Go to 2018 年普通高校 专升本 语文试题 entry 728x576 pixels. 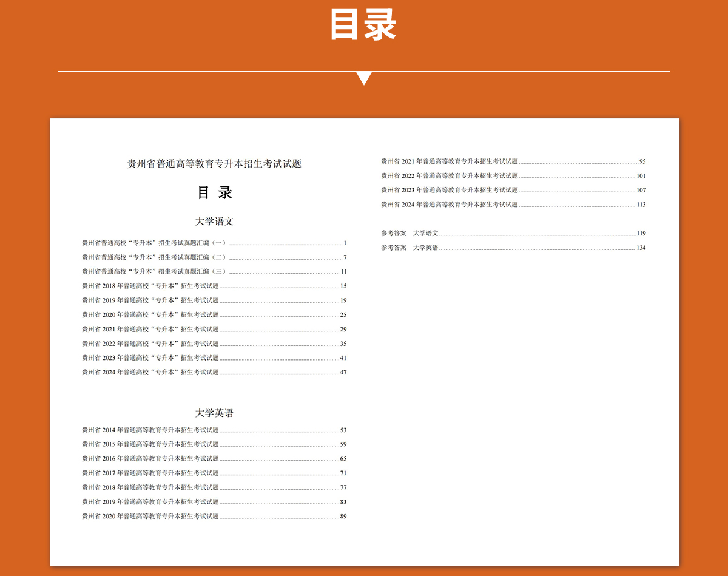coord(150,286)
